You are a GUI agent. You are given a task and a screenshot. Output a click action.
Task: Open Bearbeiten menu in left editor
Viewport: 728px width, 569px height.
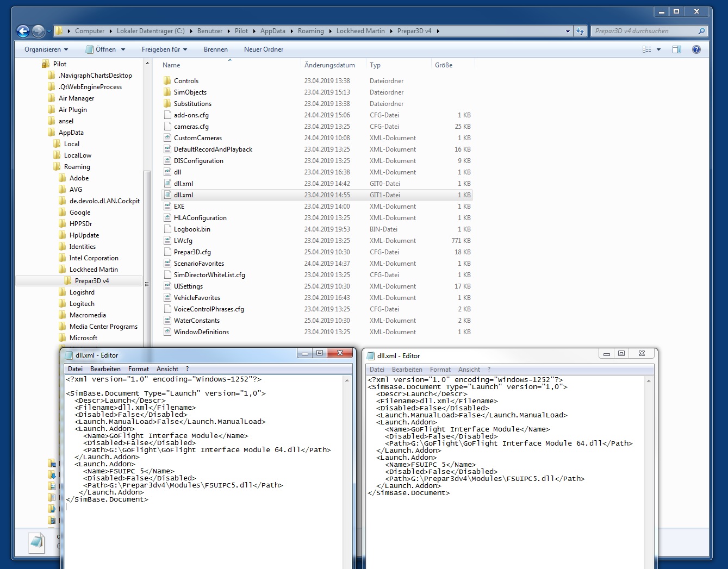click(105, 369)
